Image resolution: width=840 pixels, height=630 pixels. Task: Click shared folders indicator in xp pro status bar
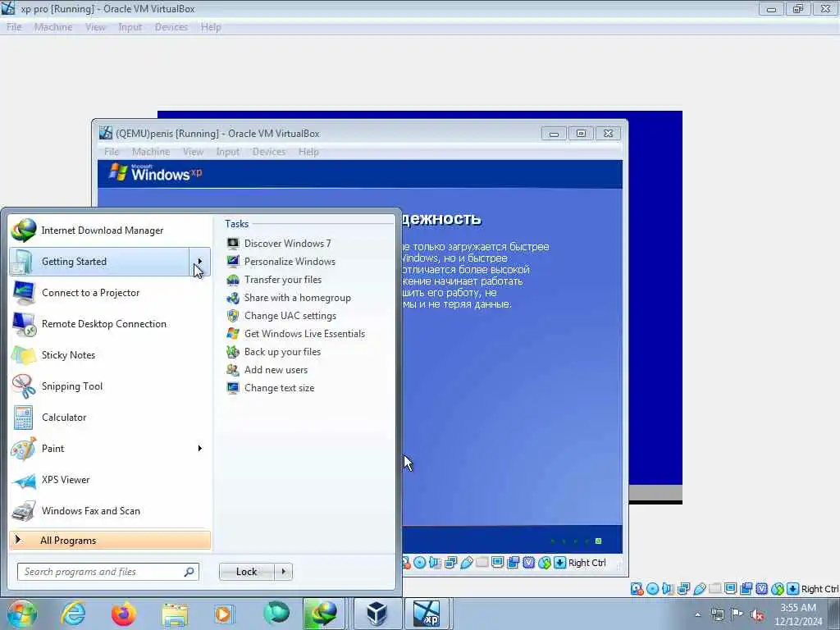(714, 589)
